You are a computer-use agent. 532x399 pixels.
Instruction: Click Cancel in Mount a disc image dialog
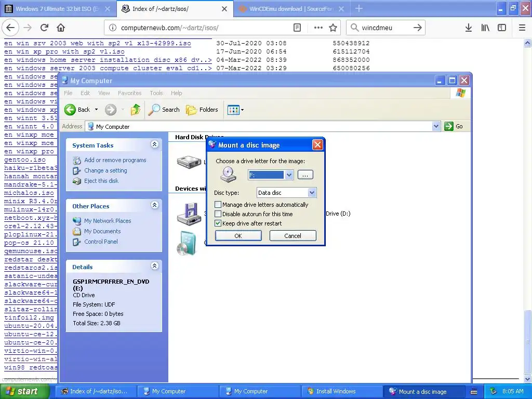tap(292, 236)
